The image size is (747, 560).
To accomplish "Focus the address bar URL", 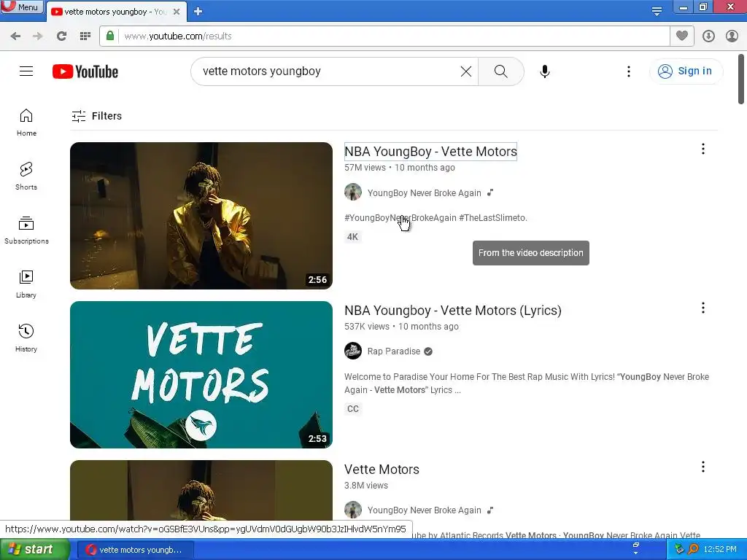I will [384, 36].
